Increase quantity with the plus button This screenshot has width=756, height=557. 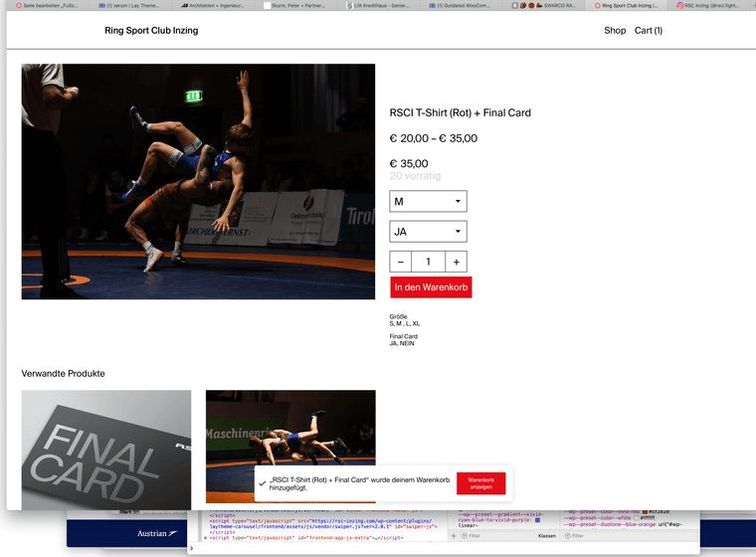point(456,262)
